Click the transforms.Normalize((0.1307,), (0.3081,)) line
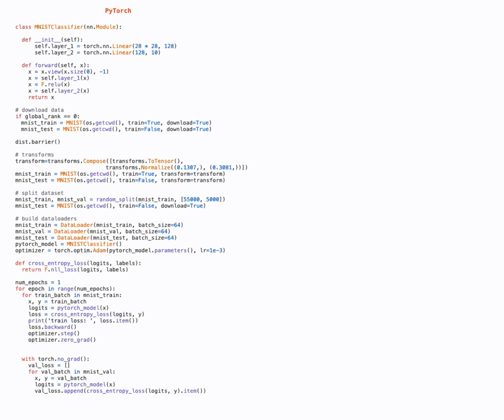The image size is (504, 420). 177,167
